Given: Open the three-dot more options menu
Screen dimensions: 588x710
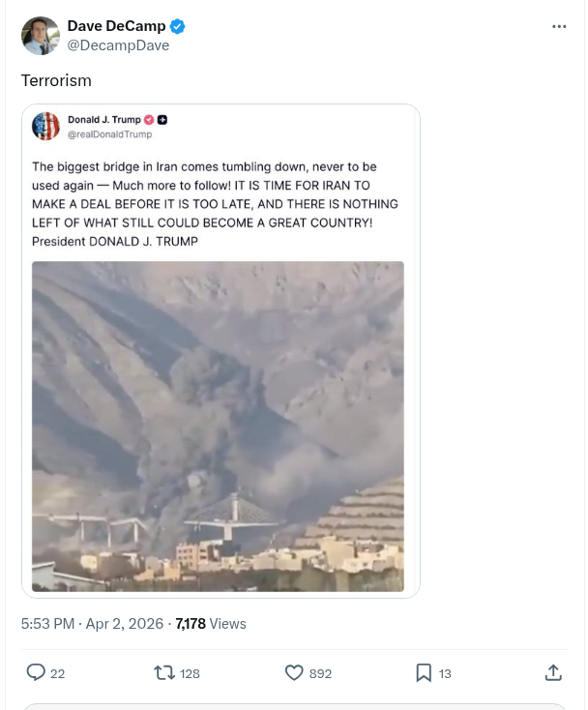Looking at the screenshot, I should pyautogui.click(x=559, y=26).
